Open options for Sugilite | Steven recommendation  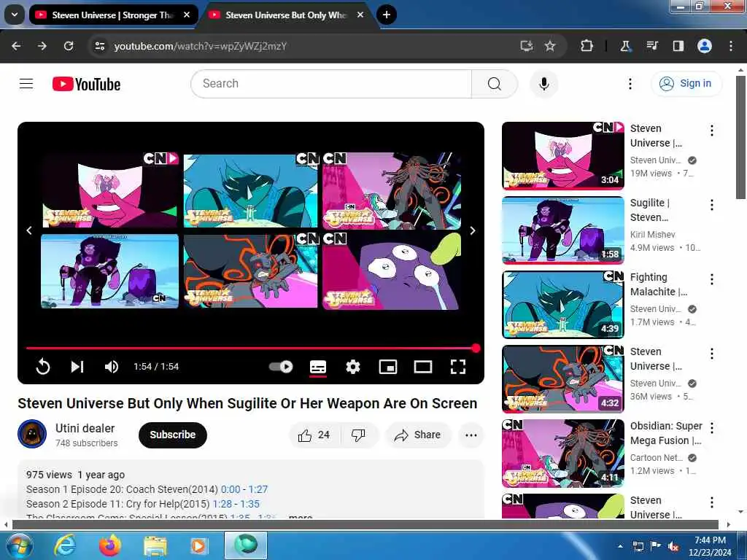712,205
